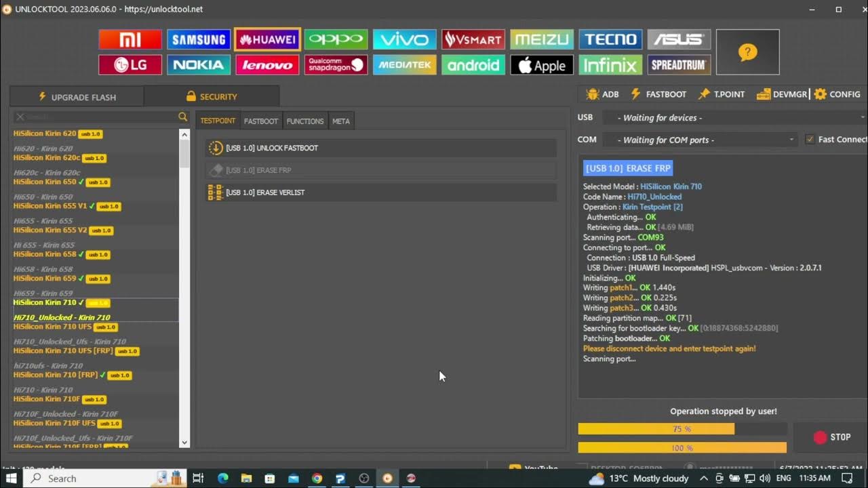Image resolution: width=868 pixels, height=488 pixels.
Task: Open the T.POINT tool
Action: point(721,94)
